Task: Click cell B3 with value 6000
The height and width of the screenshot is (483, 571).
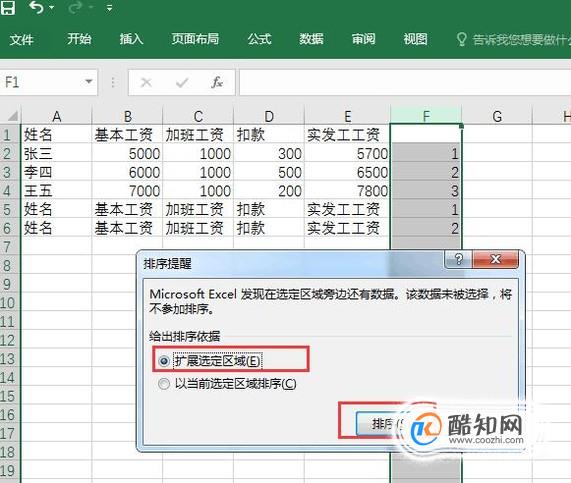Action: point(127,172)
